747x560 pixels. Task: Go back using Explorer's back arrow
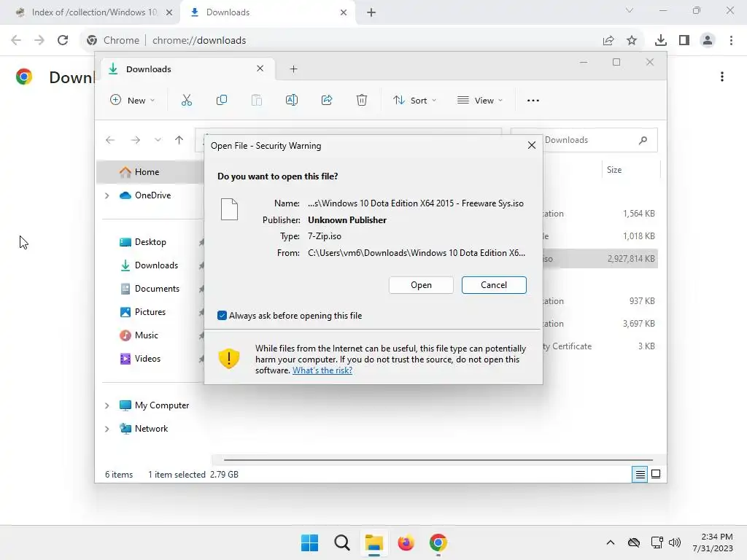pos(110,140)
